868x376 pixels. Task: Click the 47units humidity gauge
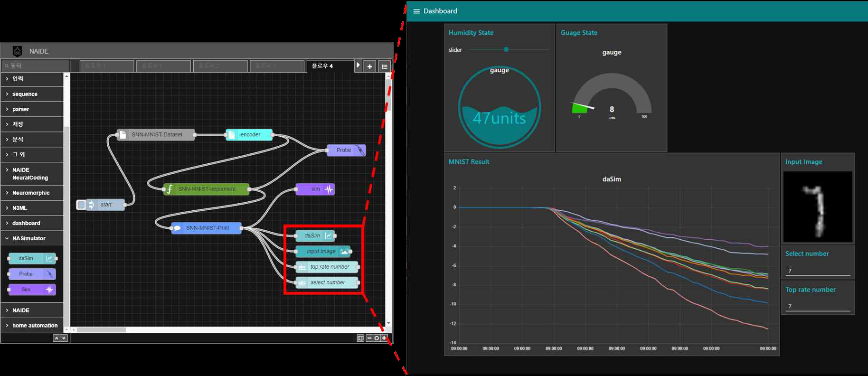click(x=500, y=107)
